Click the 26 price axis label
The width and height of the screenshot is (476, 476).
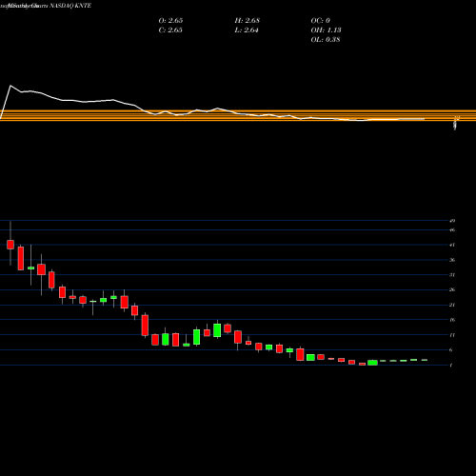(452, 289)
